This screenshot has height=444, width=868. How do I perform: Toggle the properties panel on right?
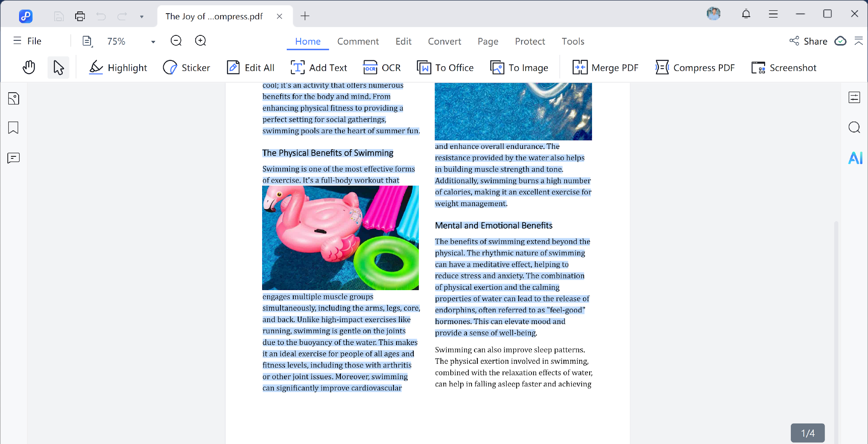[x=854, y=98]
